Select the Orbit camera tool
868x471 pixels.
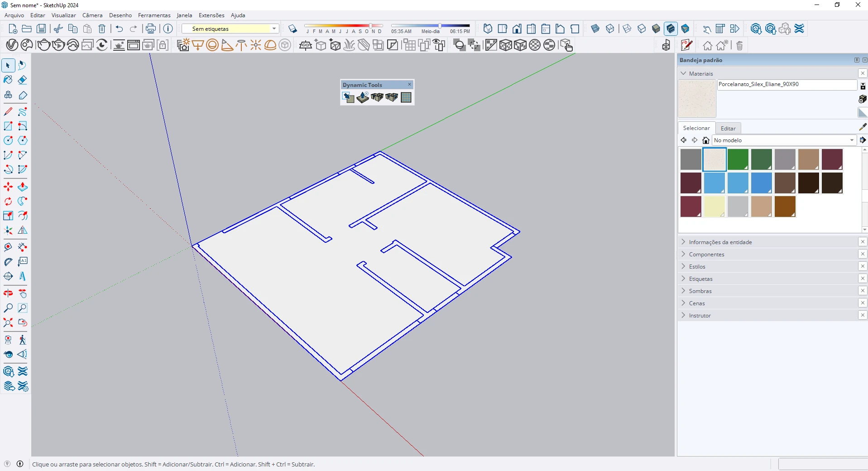coord(8,293)
